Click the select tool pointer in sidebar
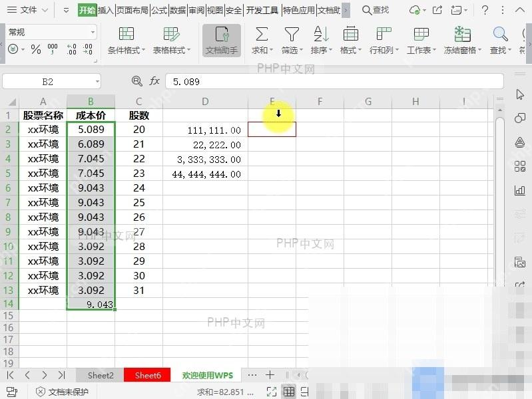The height and width of the screenshot is (399, 532). point(520,94)
